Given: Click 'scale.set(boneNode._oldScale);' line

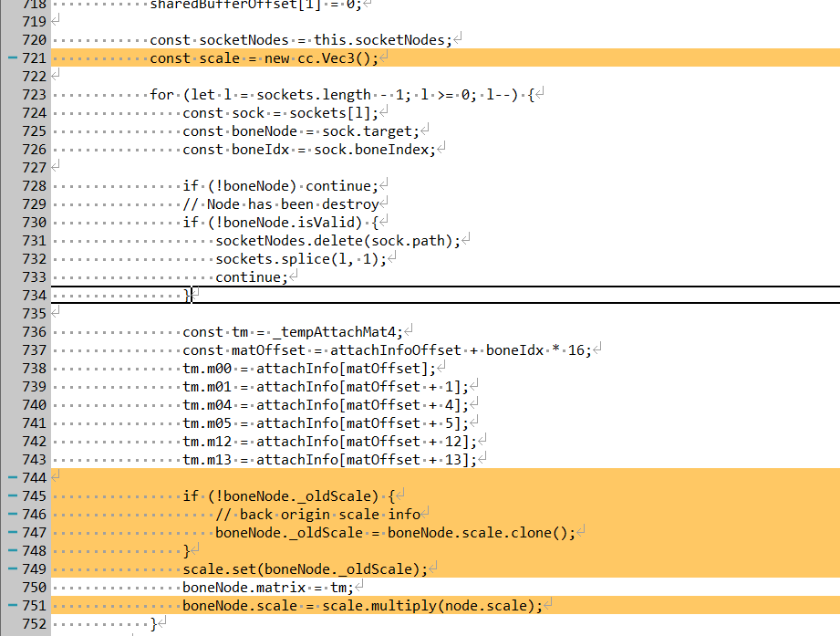Looking at the screenshot, I should 305,569.
